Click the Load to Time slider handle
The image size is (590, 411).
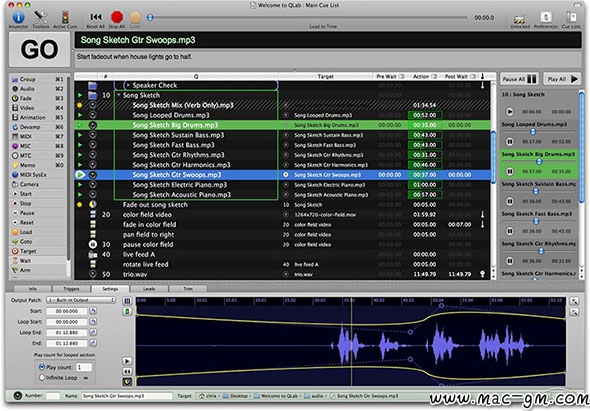click(x=150, y=17)
